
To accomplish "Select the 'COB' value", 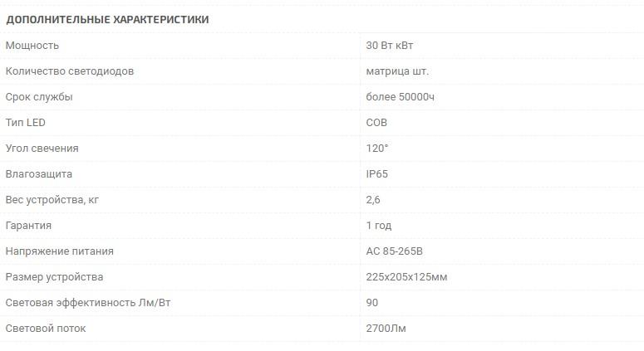I will pos(376,123).
